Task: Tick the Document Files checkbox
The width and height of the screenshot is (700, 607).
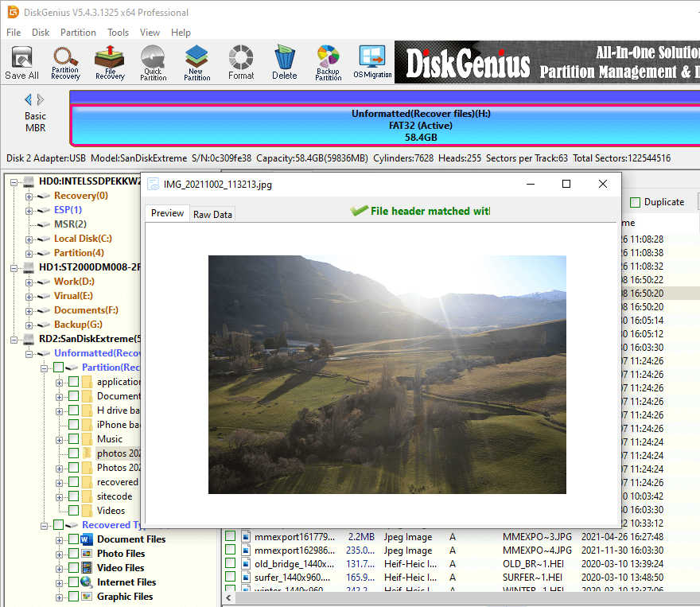Action: [x=73, y=539]
